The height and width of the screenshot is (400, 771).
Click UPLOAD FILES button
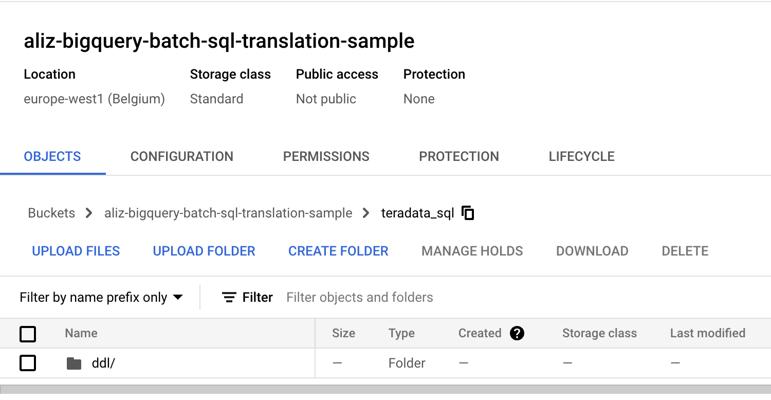pos(76,251)
